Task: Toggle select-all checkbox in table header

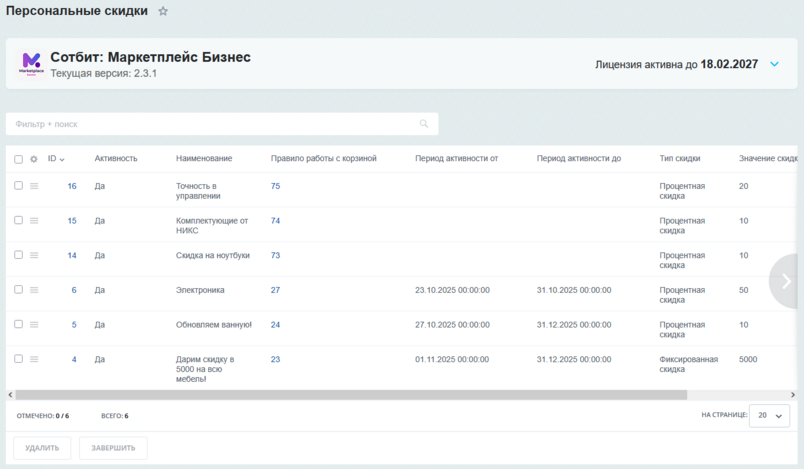Action: click(x=18, y=159)
